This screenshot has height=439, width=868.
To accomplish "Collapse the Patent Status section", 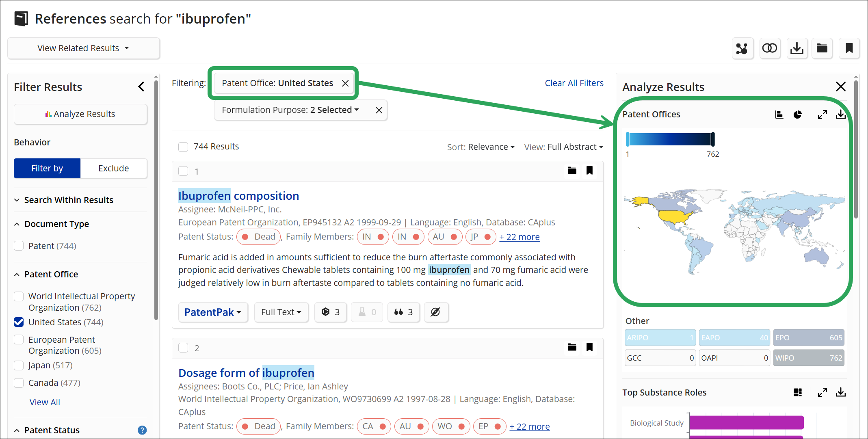I will (47, 430).
